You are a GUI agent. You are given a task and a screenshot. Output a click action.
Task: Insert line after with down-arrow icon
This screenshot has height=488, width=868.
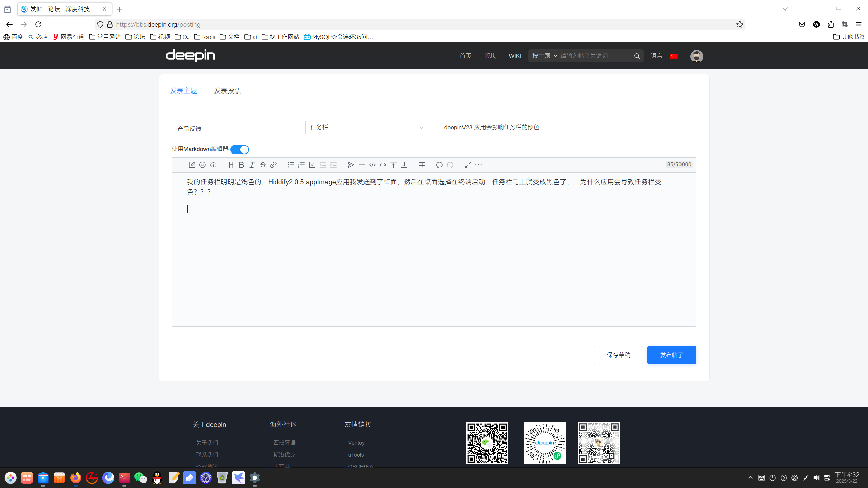pos(404,165)
